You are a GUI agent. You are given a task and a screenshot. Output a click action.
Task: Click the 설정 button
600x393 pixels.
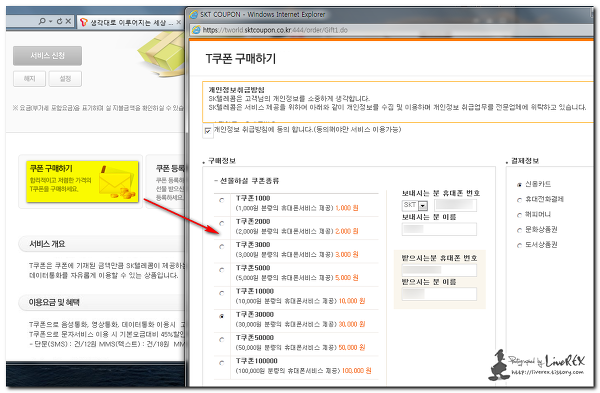click(65, 79)
